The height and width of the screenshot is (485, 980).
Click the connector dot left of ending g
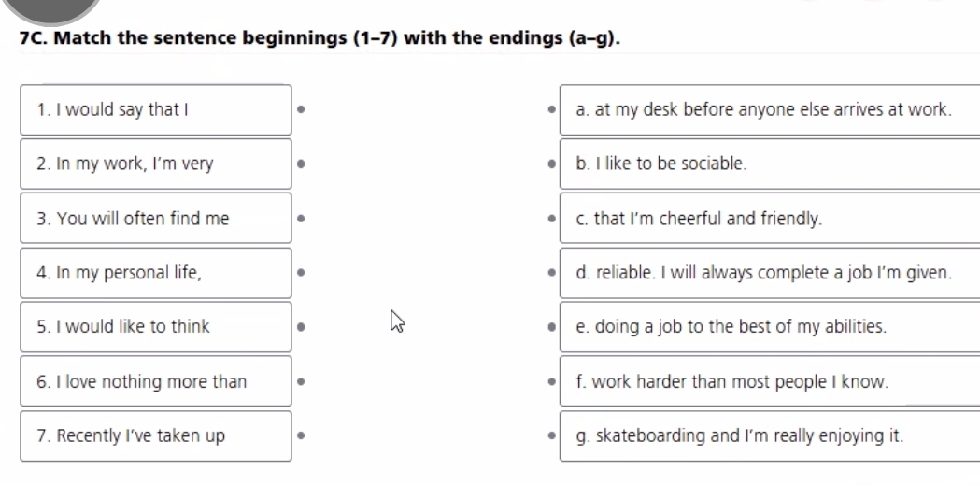(x=551, y=435)
